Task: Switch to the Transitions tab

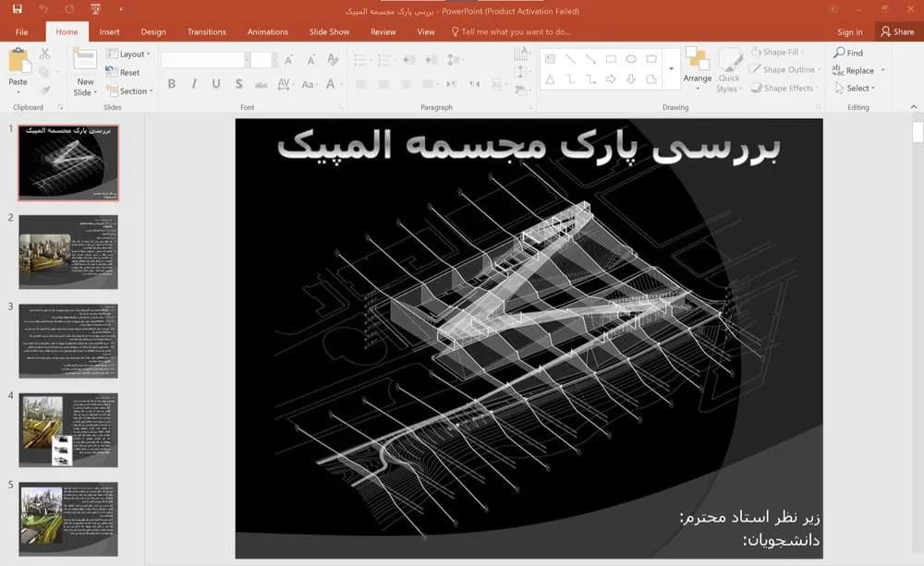Action: click(x=206, y=31)
